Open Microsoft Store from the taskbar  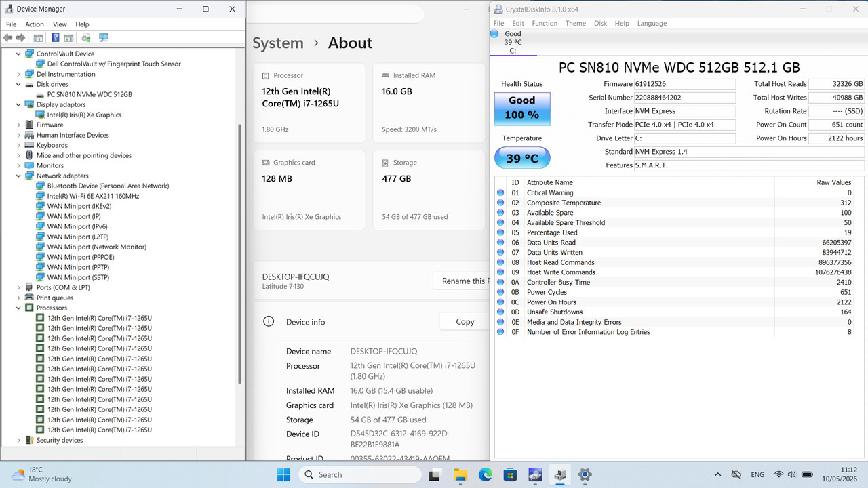(511, 474)
